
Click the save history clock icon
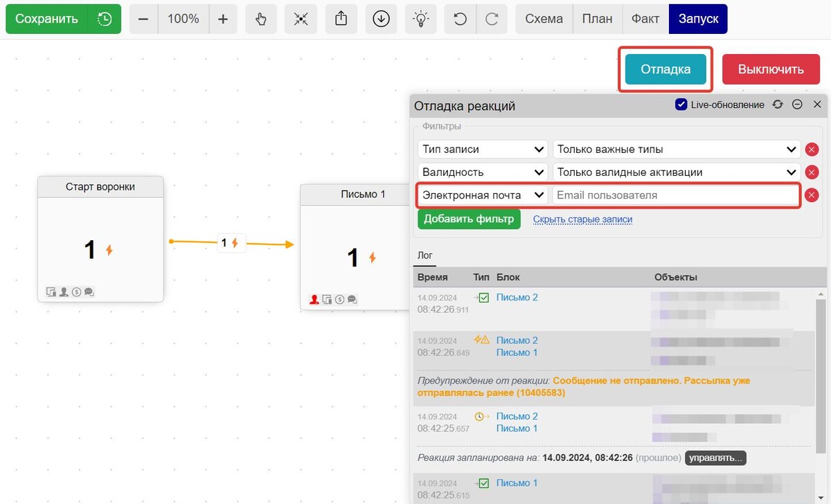point(105,19)
